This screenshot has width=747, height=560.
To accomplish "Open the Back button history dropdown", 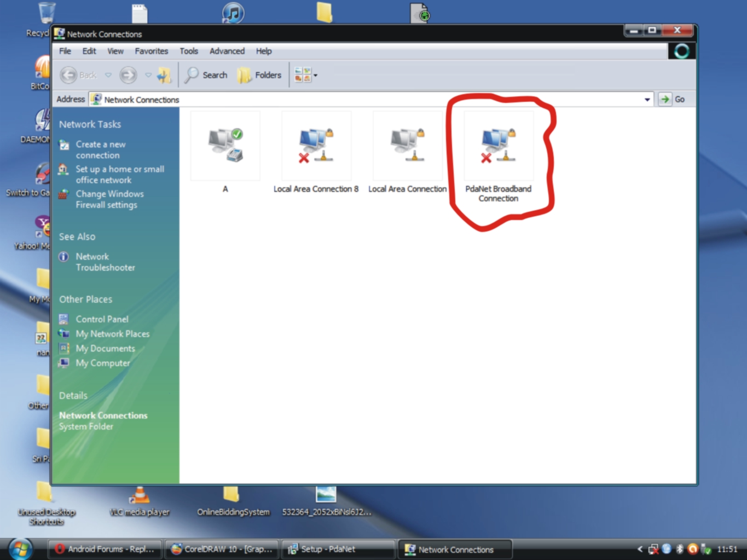I will [x=108, y=75].
